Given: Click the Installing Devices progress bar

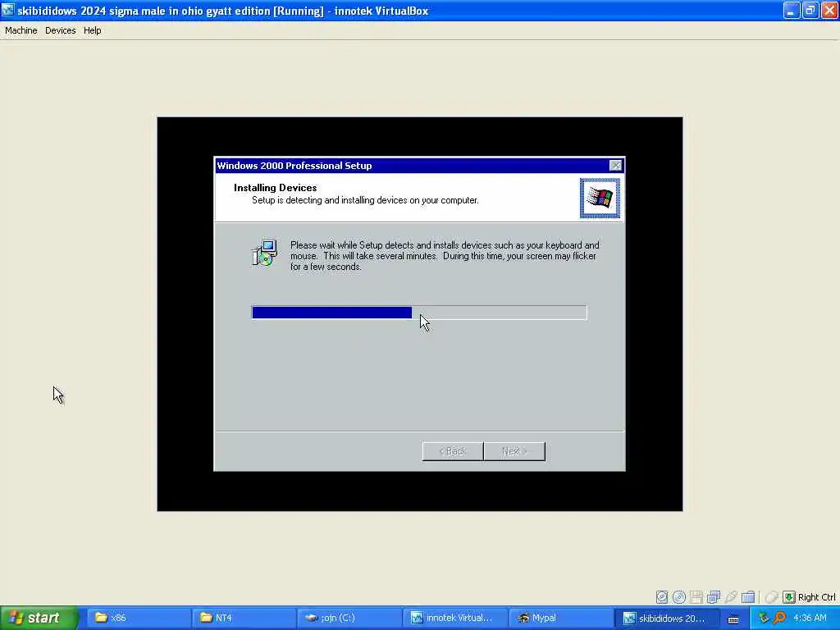Looking at the screenshot, I should [x=419, y=313].
